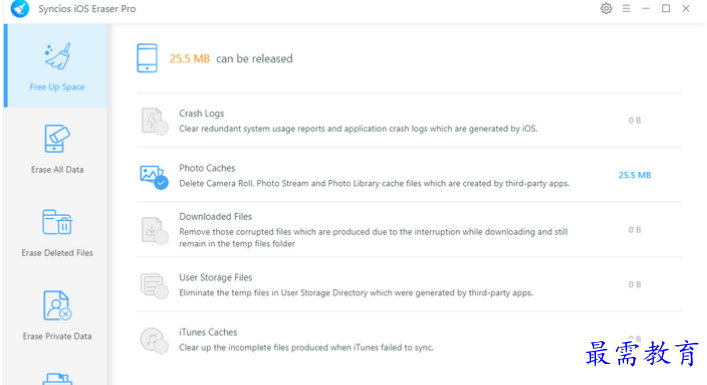This screenshot has width=707, height=385.
Task: Enable the Downloaded Files checkbox
Action: (x=161, y=237)
